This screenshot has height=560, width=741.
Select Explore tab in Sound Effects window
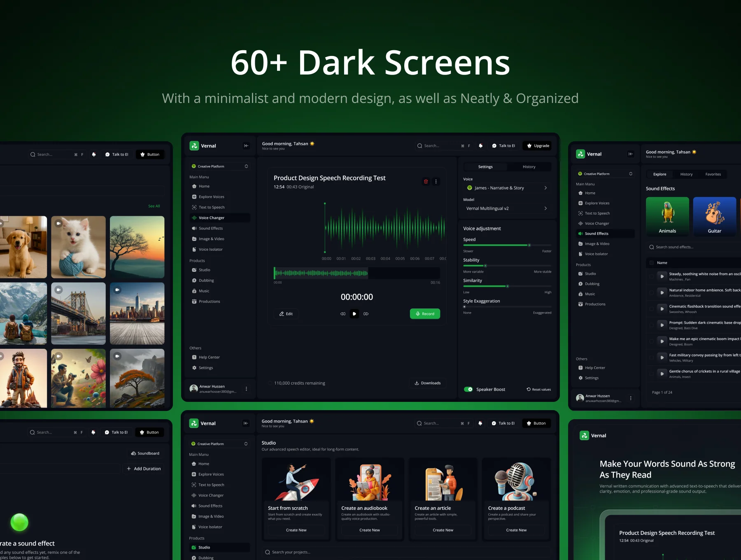[x=659, y=174]
